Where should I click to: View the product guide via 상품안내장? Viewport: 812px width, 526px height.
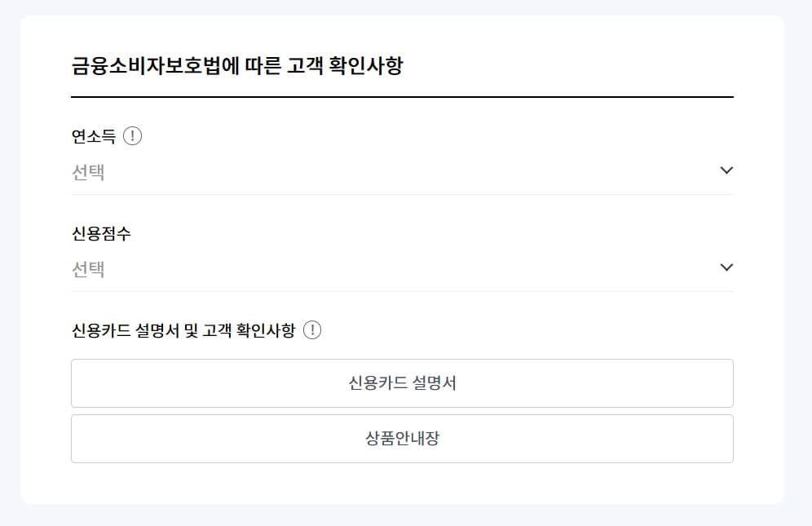[x=402, y=438]
